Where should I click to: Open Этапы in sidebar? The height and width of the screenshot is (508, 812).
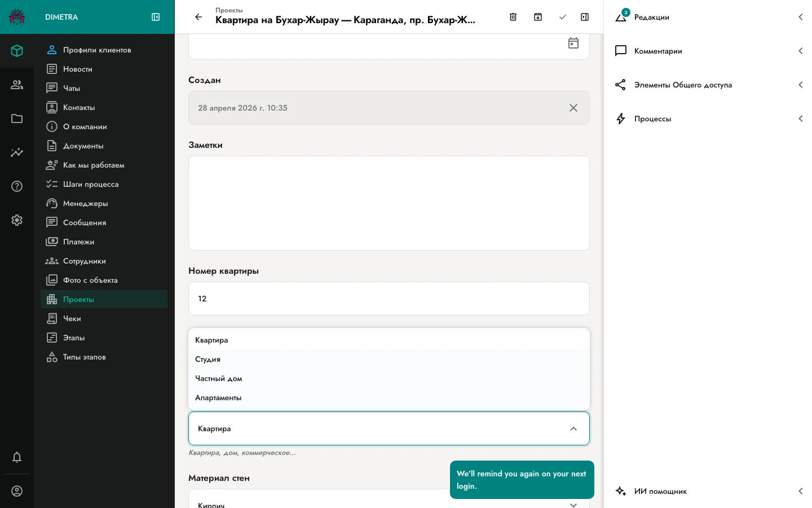[x=104, y=338]
